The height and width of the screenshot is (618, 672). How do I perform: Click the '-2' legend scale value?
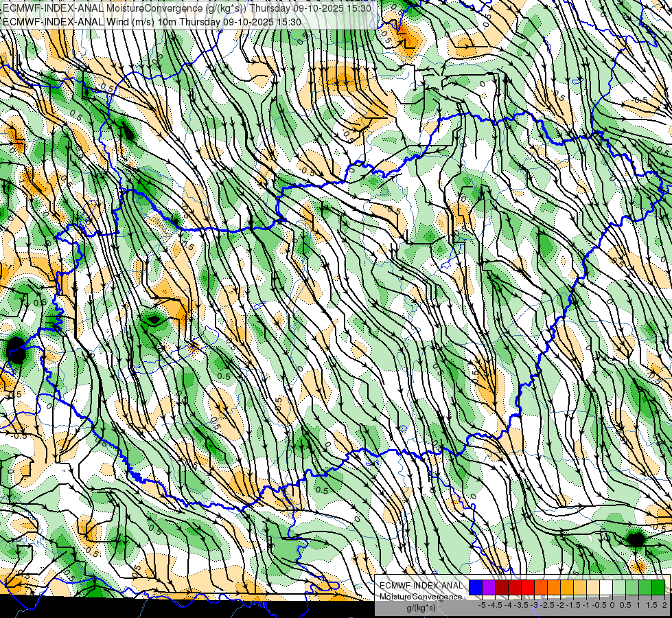[x=560, y=605]
